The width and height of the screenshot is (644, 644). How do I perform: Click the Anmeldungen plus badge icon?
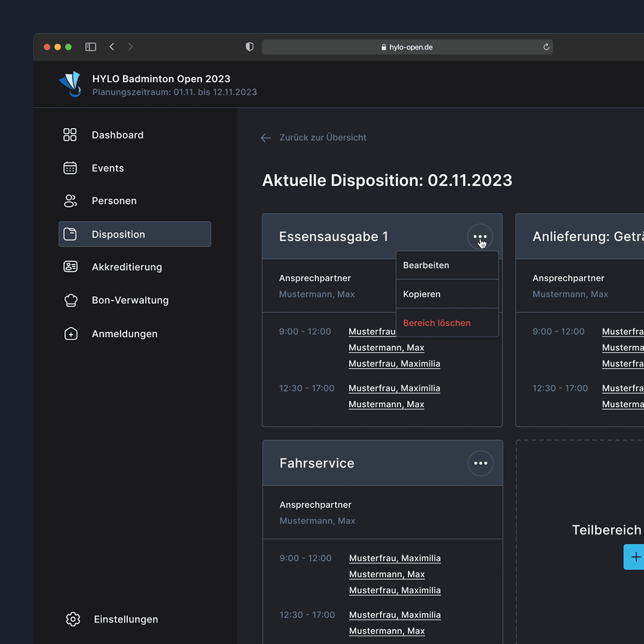point(71,334)
